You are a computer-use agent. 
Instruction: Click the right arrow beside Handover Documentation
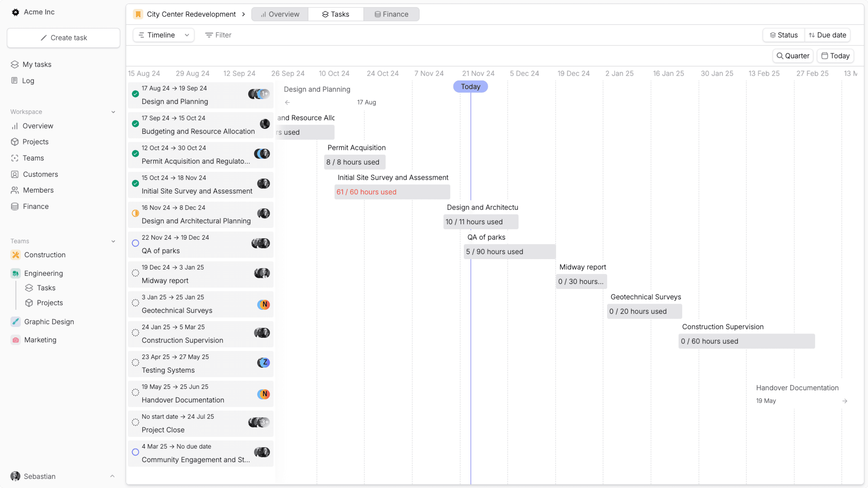coord(844,401)
